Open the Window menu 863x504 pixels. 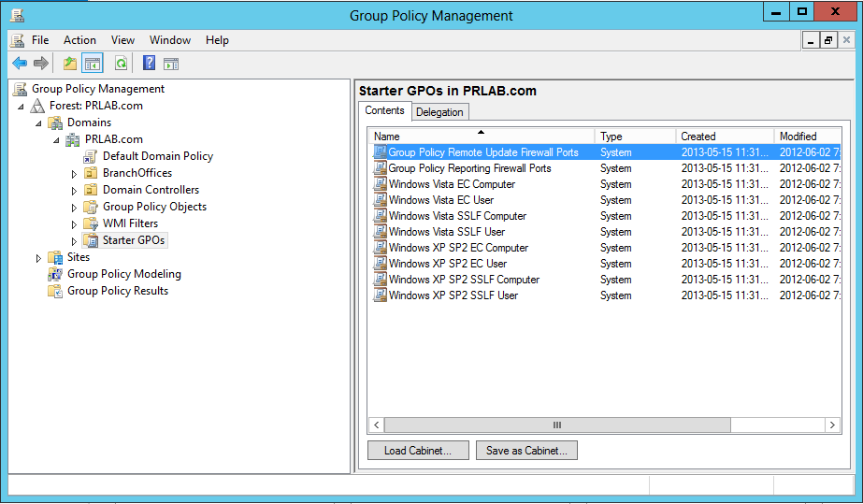170,40
